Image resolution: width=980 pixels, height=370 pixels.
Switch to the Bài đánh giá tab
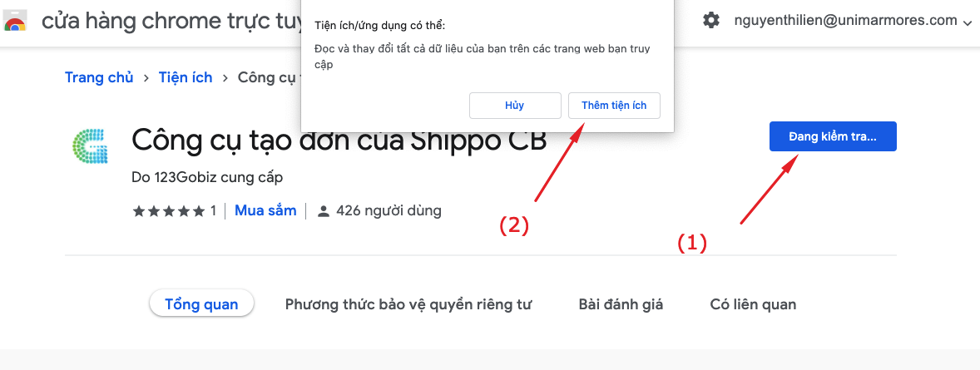(x=621, y=304)
